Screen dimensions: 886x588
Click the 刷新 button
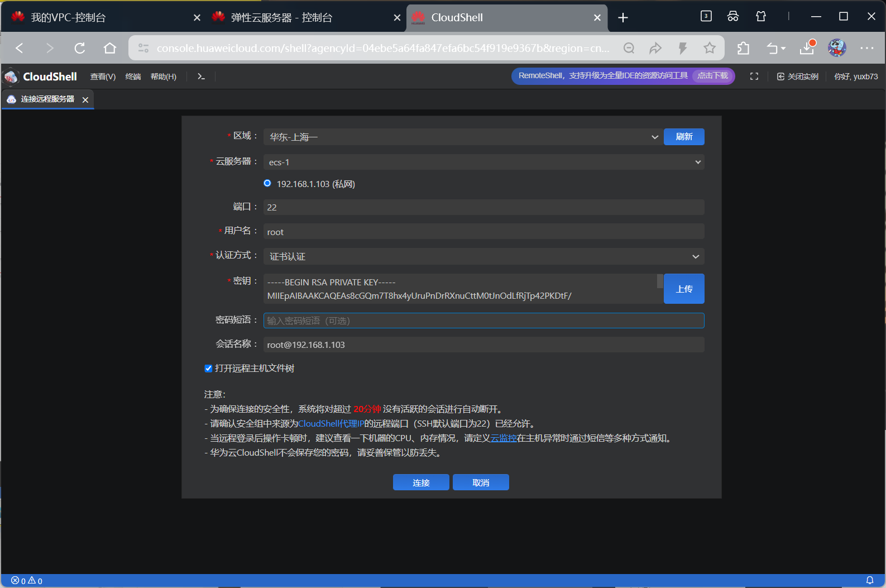coord(684,137)
